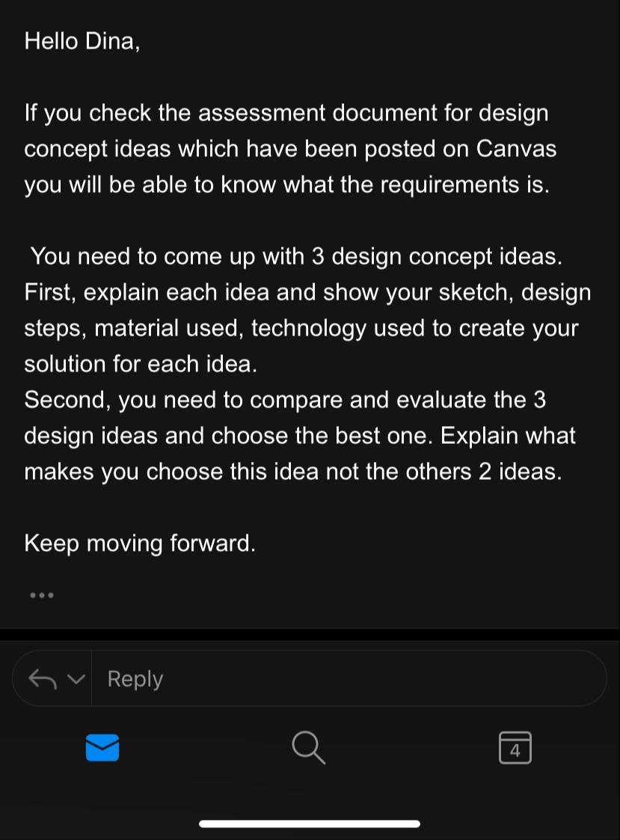Tap the home indicator bar

[310, 824]
